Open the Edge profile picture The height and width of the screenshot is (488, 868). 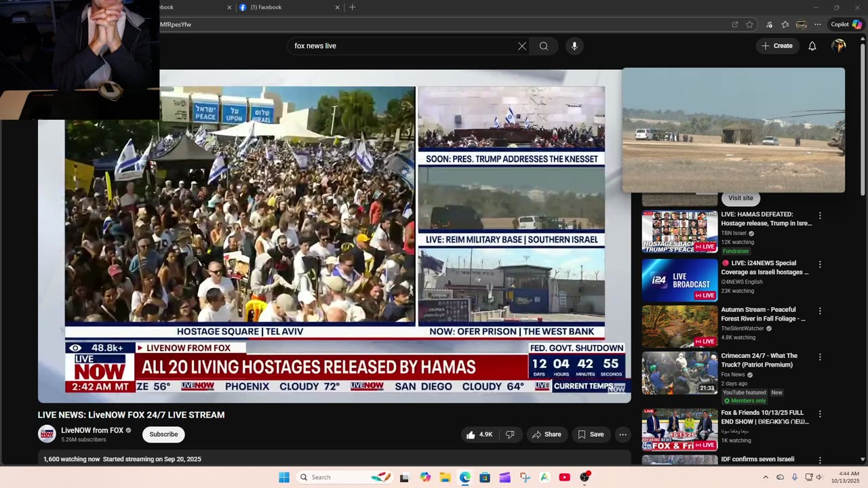(x=802, y=24)
